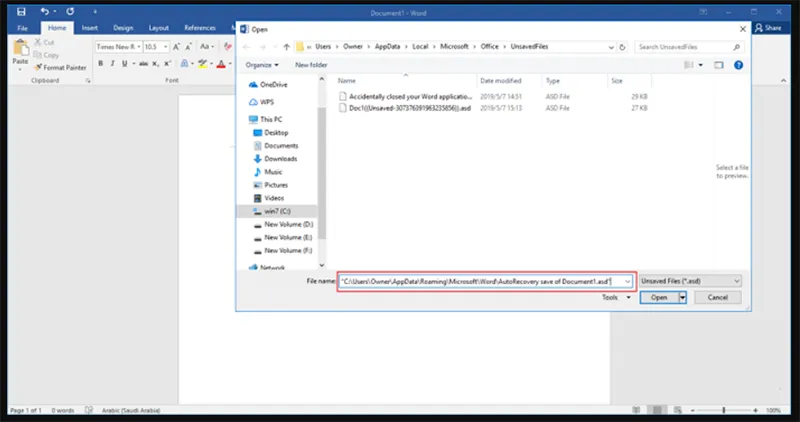Image resolution: width=800 pixels, height=422 pixels.
Task: Select the 'Accidentally closed your Word applicatio...' file
Action: coord(406,96)
